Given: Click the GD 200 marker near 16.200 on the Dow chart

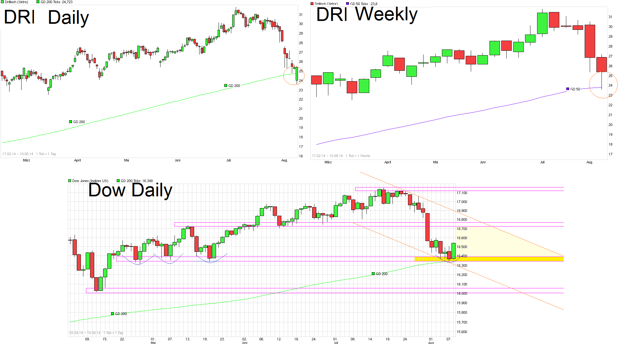Looking at the screenshot, I should click(x=373, y=274).
